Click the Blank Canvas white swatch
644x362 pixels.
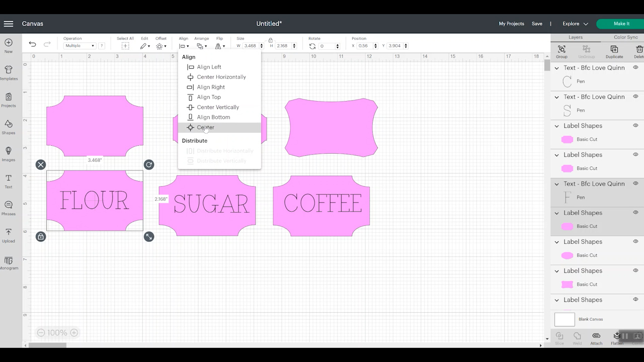click(x=565, y=319)
